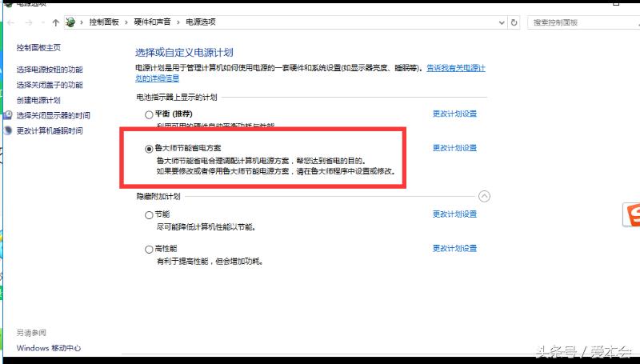Viewport: 640px width, 364px height.
Task: Open 硬件和声音 in the breadcrumb
Action: [x=152, y=22]
